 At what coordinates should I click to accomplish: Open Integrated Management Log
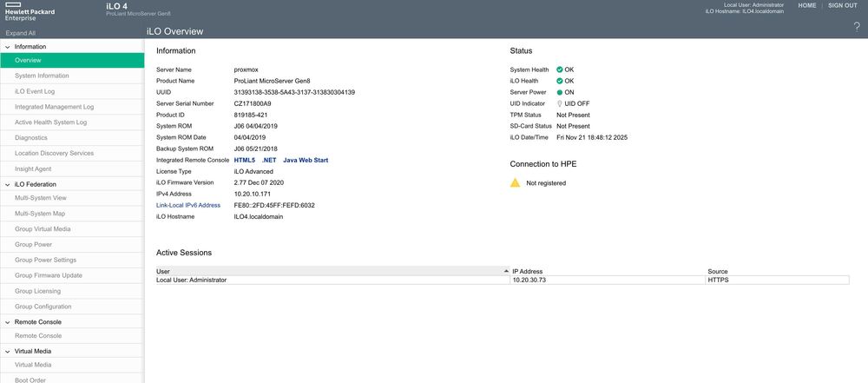coord(72,107)
